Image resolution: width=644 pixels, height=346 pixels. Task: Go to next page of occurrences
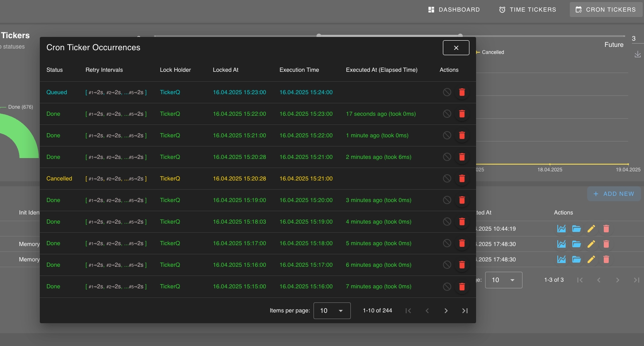click(x=446, y=311)
